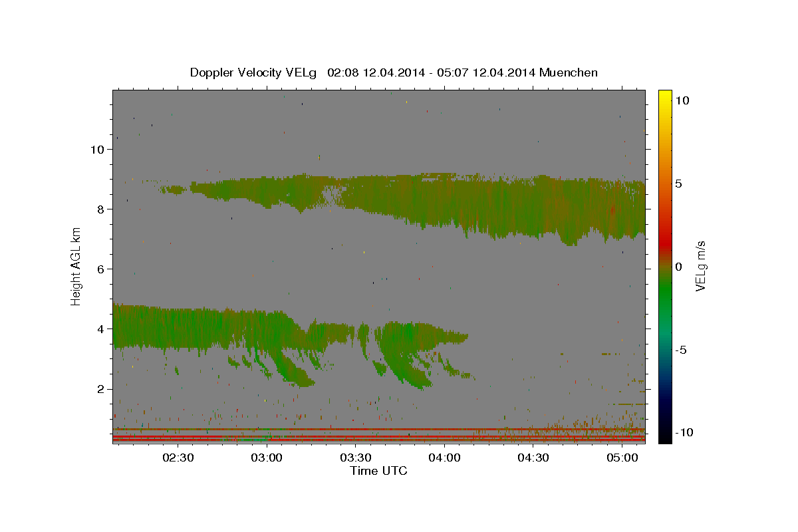This screenshot has height=532, width=798.
Task: Click the colorbar value 0 label
Action: pos(679,267)
